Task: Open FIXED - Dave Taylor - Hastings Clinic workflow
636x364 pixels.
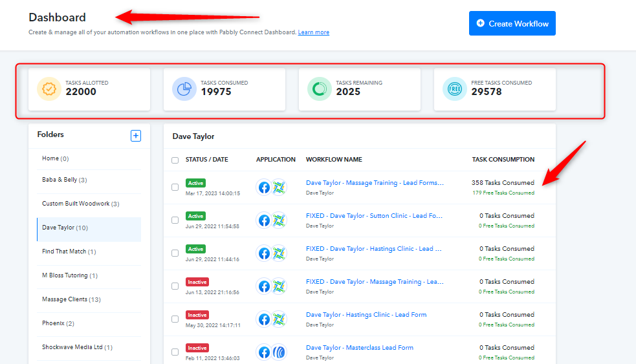Action: (373, 248)
